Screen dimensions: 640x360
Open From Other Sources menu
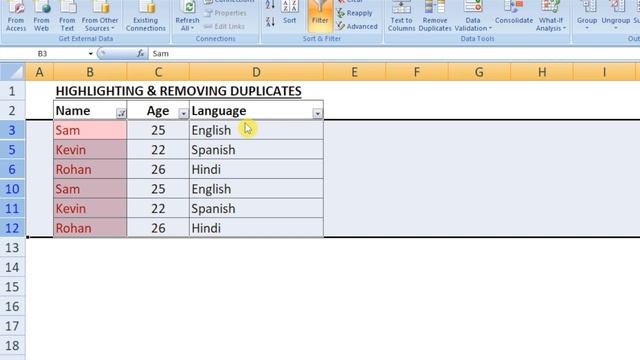point(100,16)
